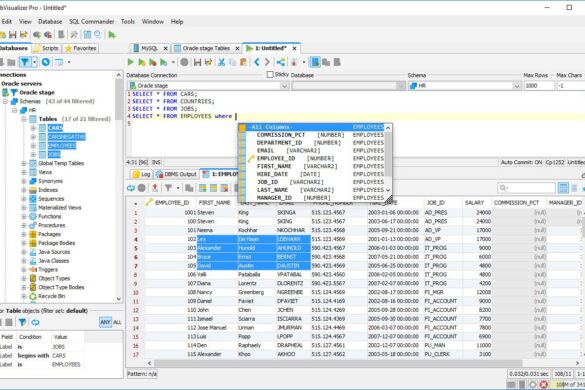This screenshot has height=390, width=585.
Task: Click the result grid horizontal scrollbar
Action: click(x=338, y=363)
